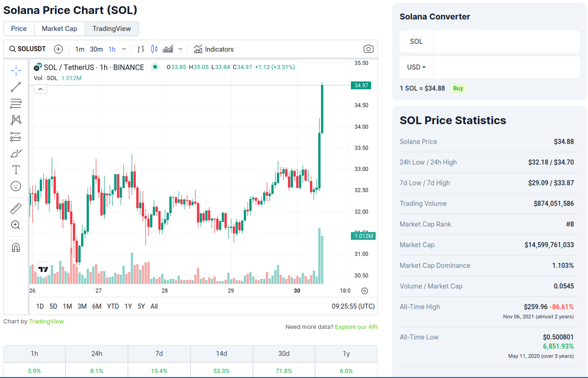The width and height of the screenshot is (588, 378).
Task: Open the emoji icons tool
Action: click(16, 186)
